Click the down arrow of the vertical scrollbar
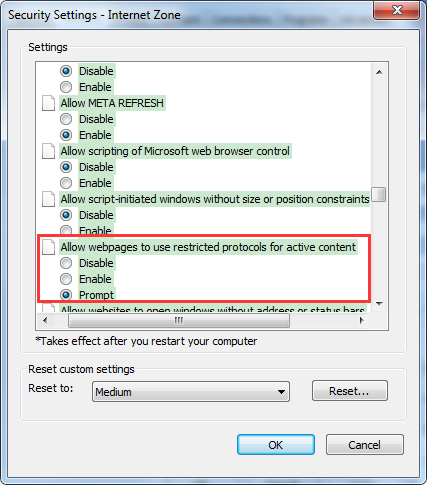 click(379, 303)
